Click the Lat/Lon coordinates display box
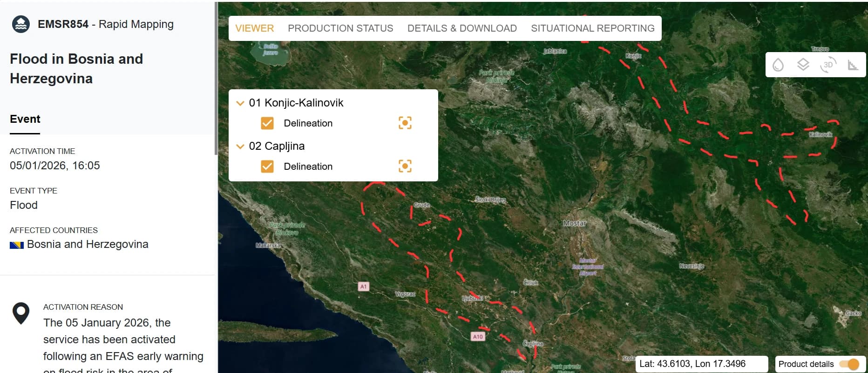Viewport: 868px width, 373px height. point(701,364)
